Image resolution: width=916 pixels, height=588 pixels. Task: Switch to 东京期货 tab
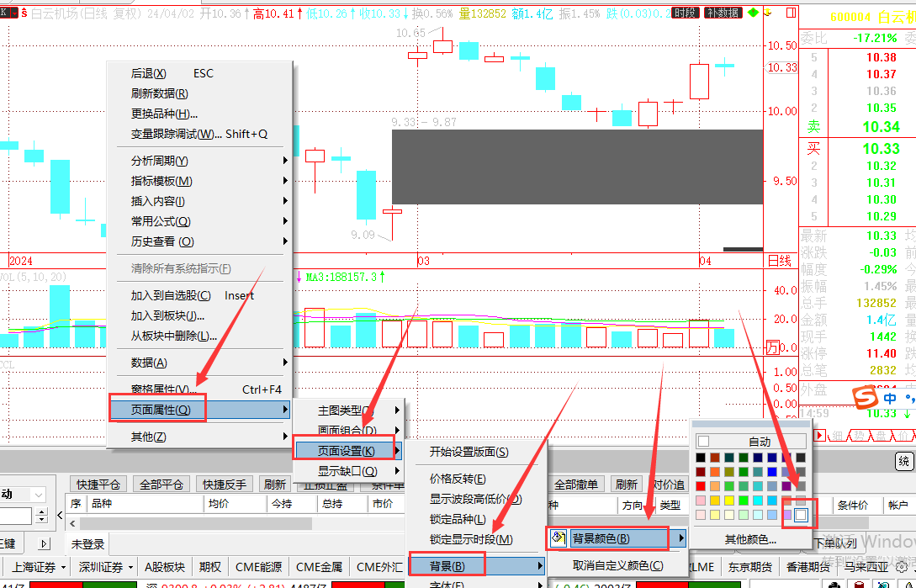point(749,567)
